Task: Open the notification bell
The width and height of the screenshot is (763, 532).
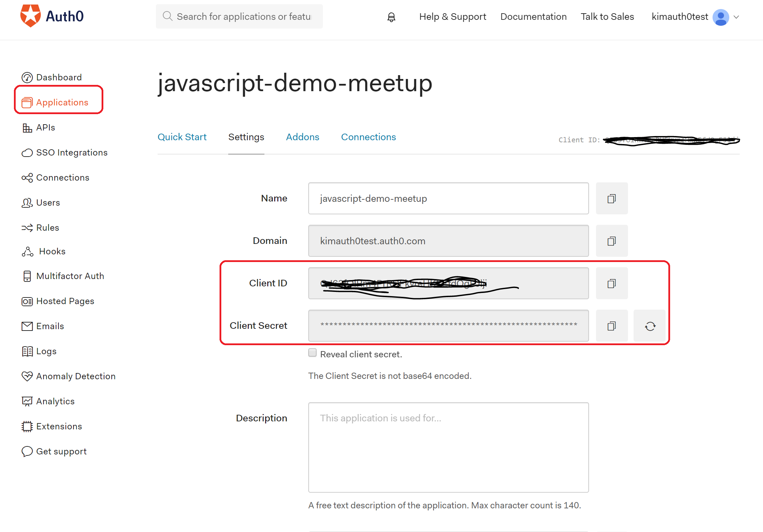Action: click(391, 16)
